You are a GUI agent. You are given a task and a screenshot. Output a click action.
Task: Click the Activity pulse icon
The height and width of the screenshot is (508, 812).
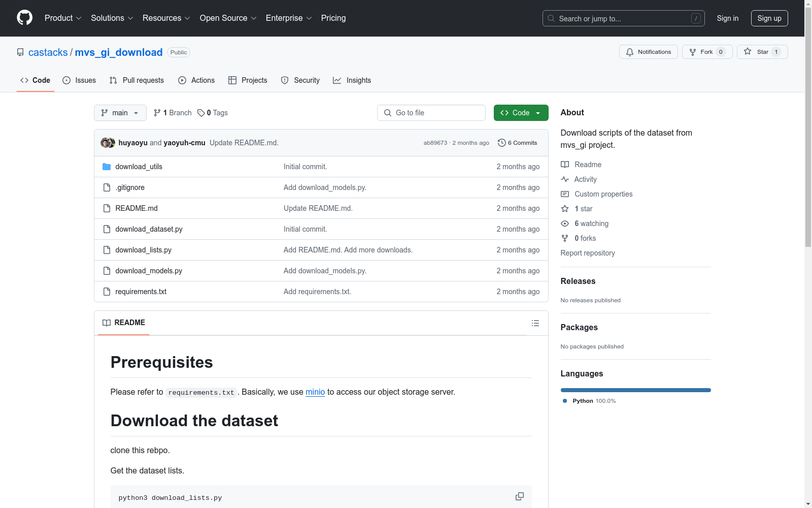(565, 179)
